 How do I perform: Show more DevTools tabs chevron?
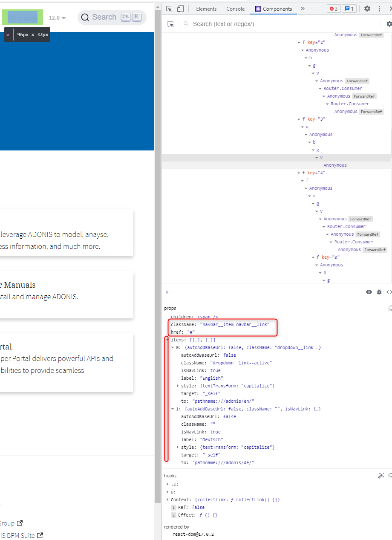point(303,9)
